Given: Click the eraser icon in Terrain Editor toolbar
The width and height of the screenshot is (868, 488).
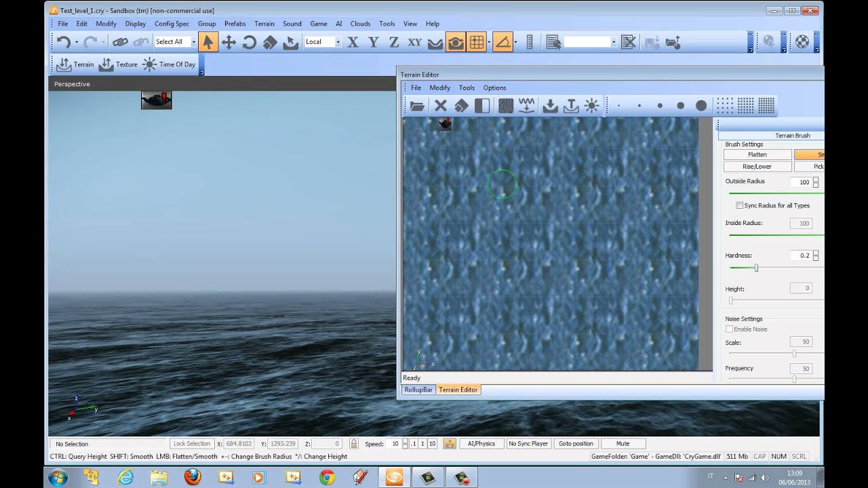Looking at the screenshot, I should point(461,106).
